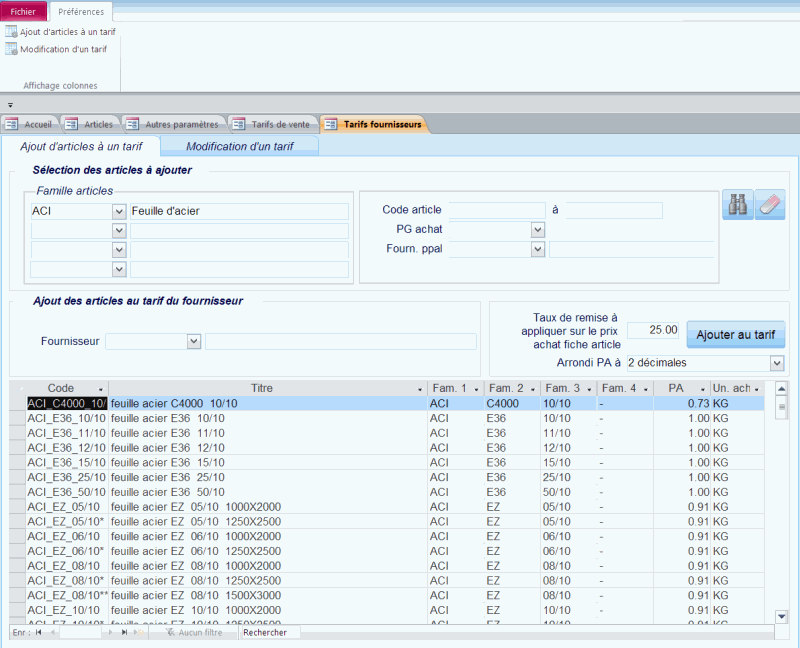The height and width of the screenshot is (648, 800).
Task: Open the ACI famille dropdown
Action: pos(118,211)
